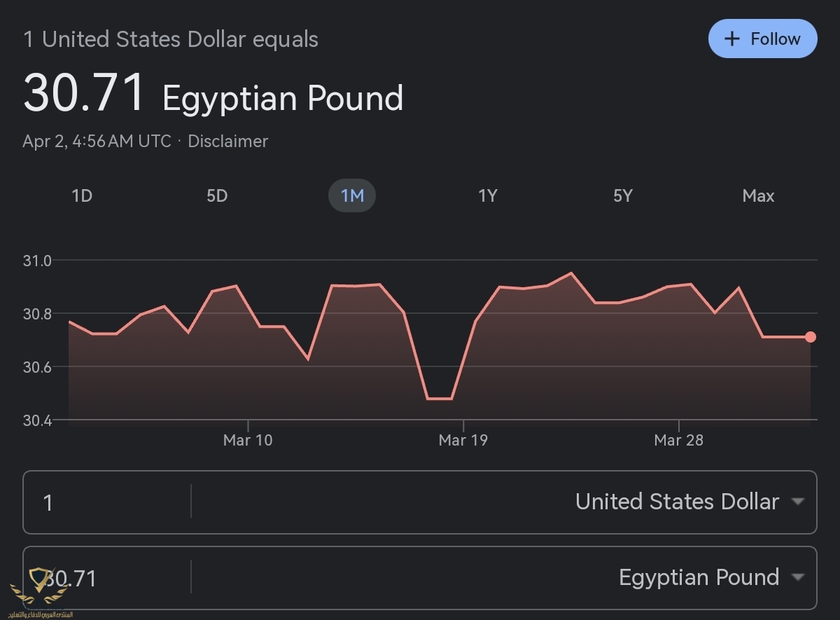The width and height of the screenshot is (840, 620).
Task: Open Egyptian Pound currency selector
Action: click(698, 577)
